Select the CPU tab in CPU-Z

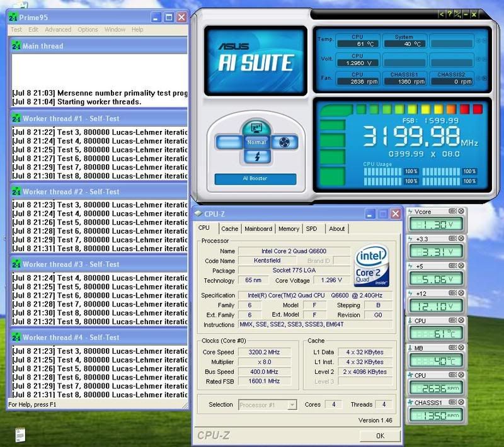(203, 228)
